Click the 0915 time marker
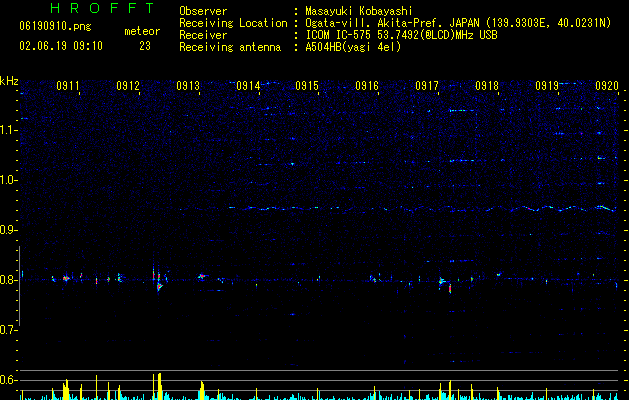Viewport: 629px width, 400px height. [x=307, y=86]
